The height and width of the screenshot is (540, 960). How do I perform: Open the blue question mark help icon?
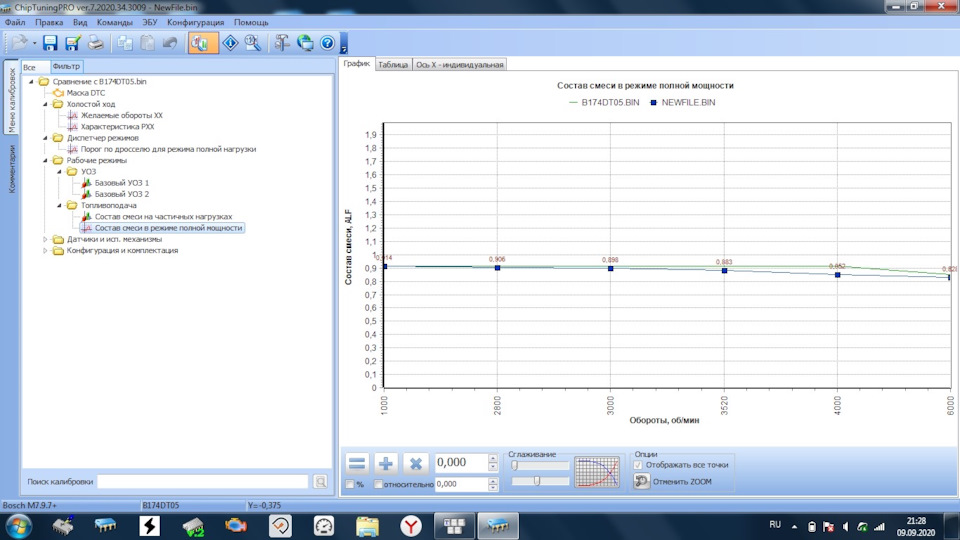tap(327, 43)
